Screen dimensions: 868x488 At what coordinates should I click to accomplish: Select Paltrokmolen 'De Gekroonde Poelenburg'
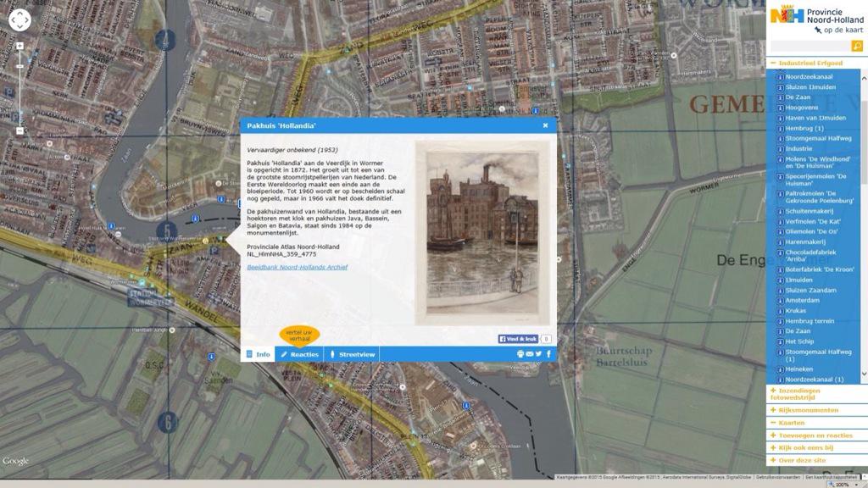pos(820,197)
